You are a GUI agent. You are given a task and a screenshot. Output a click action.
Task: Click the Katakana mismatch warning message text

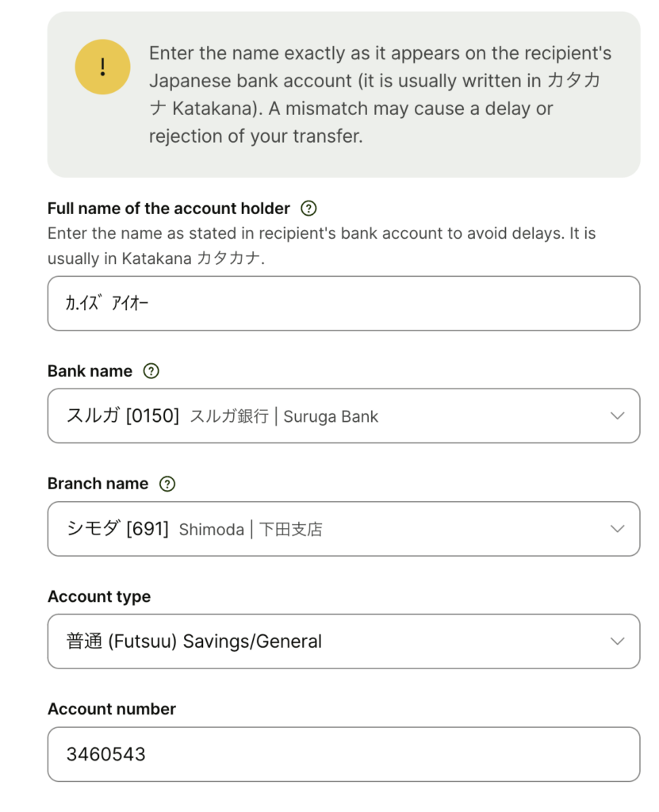point(380,94)
